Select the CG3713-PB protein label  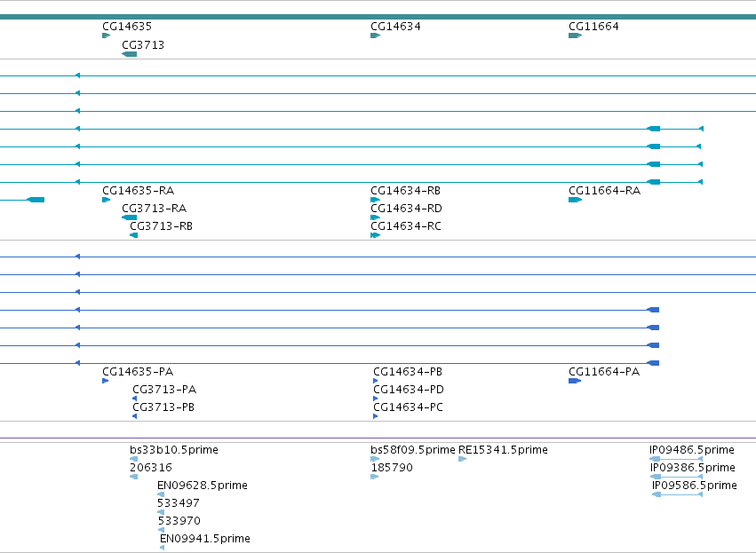point(163,407)
